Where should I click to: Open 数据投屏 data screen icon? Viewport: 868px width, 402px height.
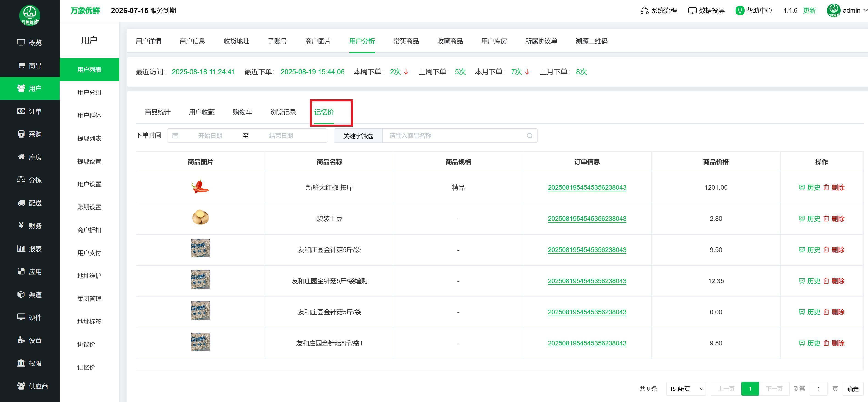click(692, 11)
